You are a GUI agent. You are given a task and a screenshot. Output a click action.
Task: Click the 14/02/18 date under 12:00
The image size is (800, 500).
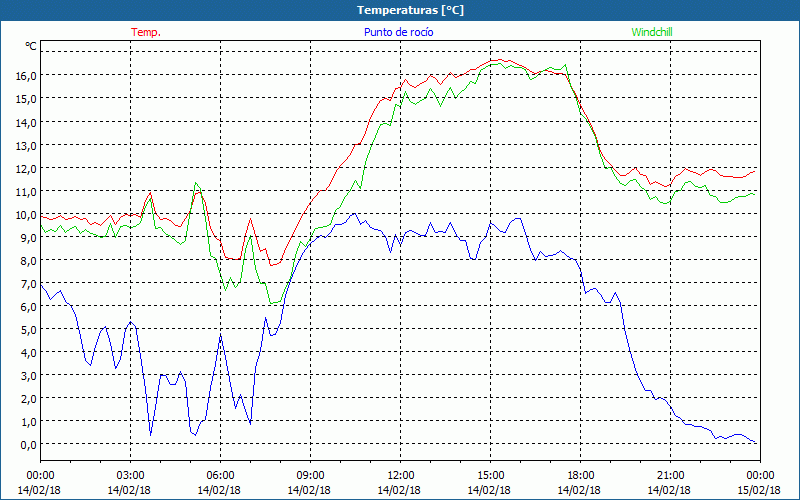click(x=399, y=490)
